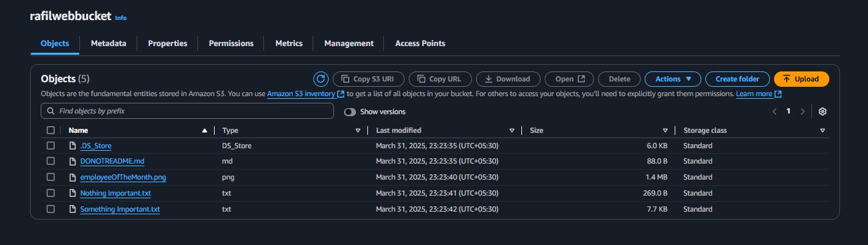The height and width of the screenshot is (245, 868).
Task: Open .DS_Store object link
Action: click(x=95, y=146)
